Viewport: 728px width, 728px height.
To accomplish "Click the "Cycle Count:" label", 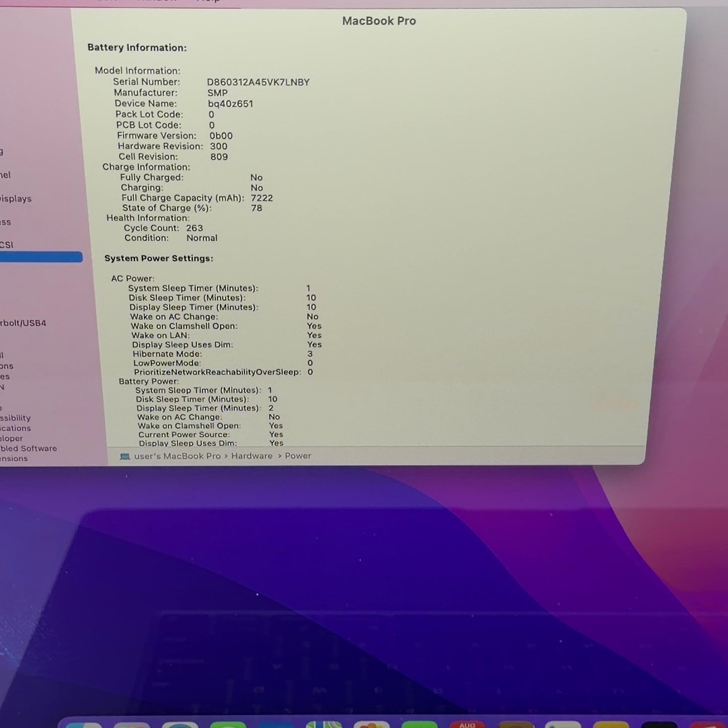I will (152, 228).
